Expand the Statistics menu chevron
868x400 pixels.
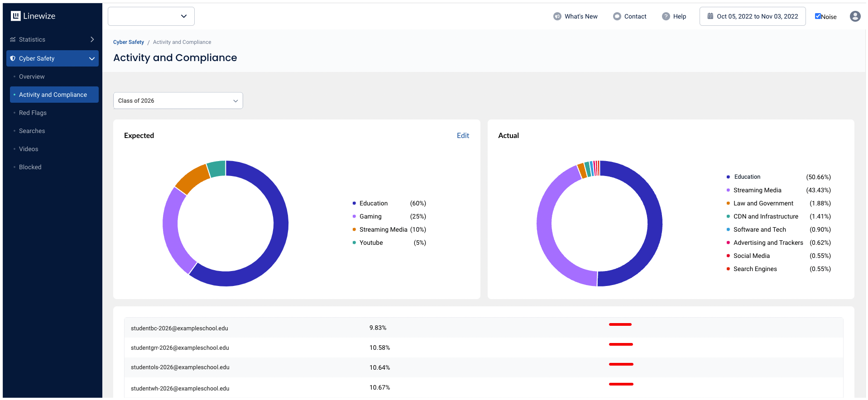click(x=92, y=39)
